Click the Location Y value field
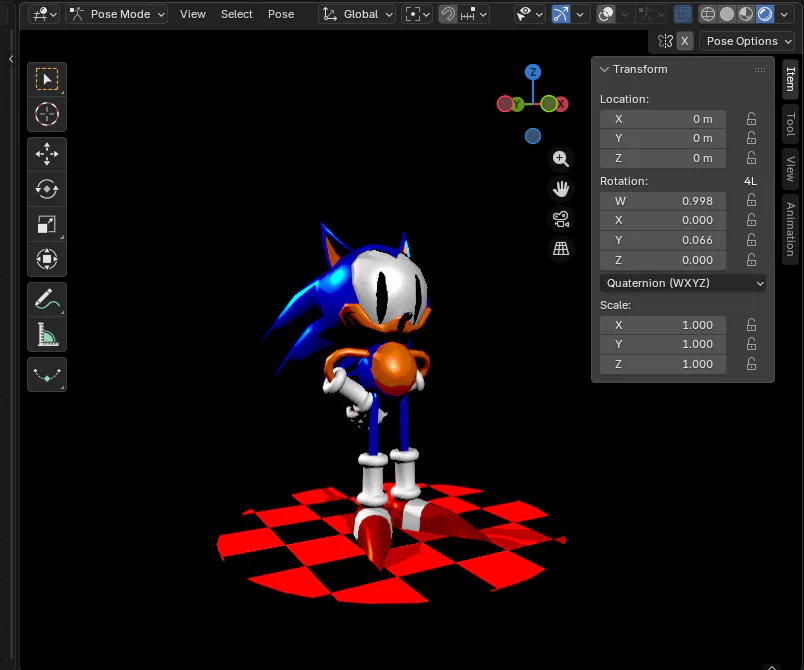The image size is (804, 670). [x=663, y=138]
